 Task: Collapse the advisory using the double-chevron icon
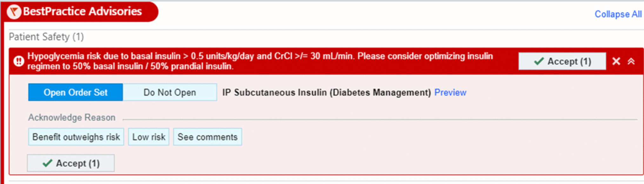click(x=631, y=61)
